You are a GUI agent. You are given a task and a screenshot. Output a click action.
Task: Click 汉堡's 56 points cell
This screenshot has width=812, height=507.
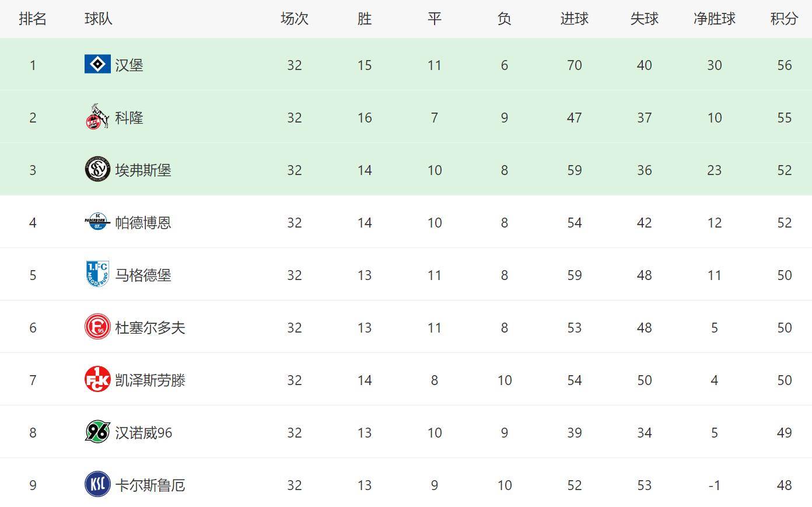(x=784, y=65)
